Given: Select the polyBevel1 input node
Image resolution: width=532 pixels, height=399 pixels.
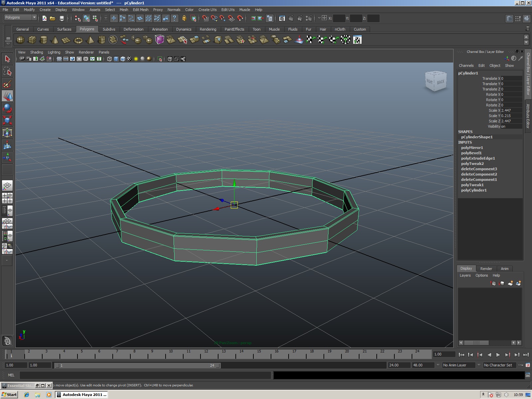Looking at the screenshot, I should tap(471, 153).
